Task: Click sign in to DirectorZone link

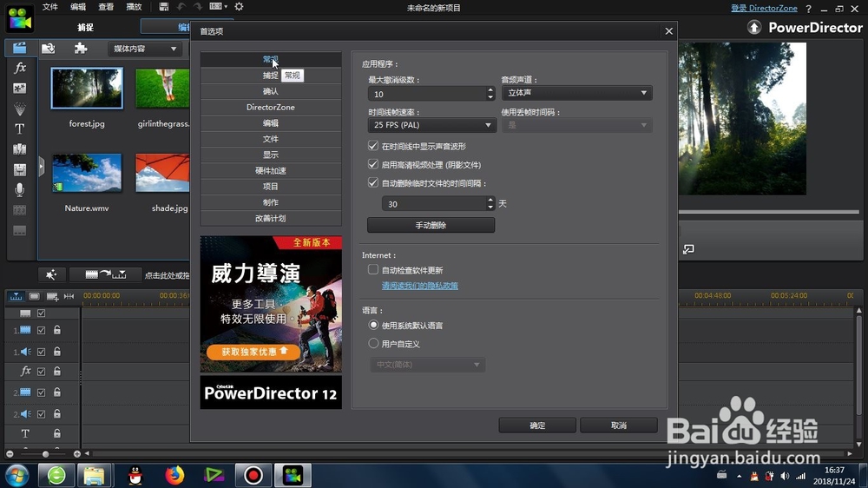Action: click(764, 9)
